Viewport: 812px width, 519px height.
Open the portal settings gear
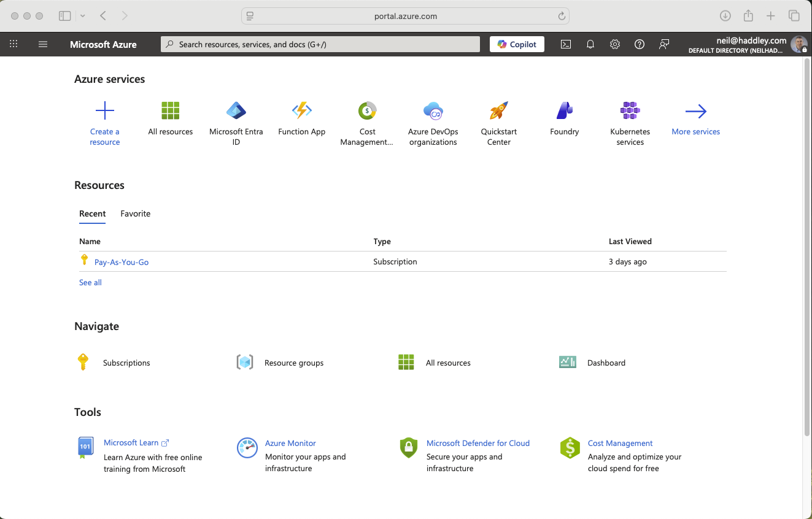(614, 44)
